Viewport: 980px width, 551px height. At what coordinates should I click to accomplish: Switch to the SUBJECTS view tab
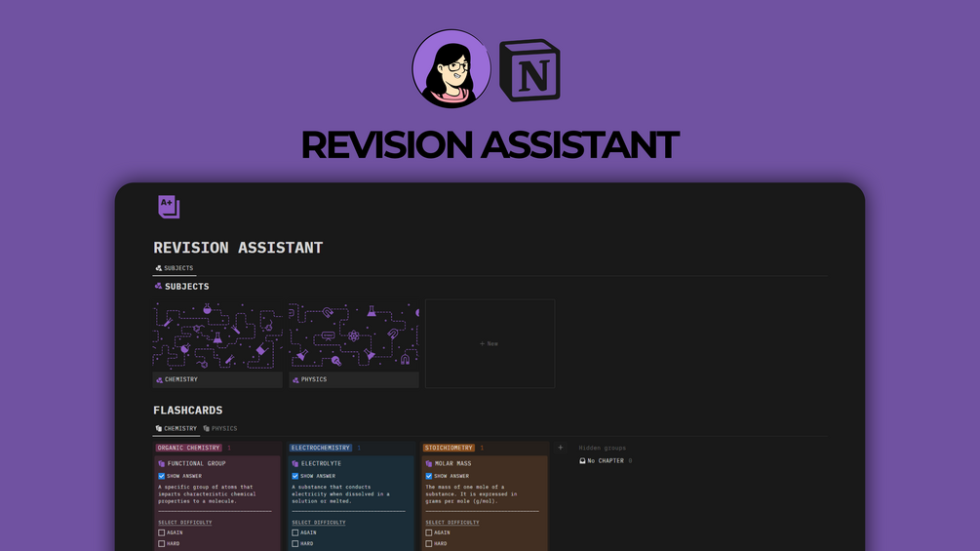click(x=175, y=268)
